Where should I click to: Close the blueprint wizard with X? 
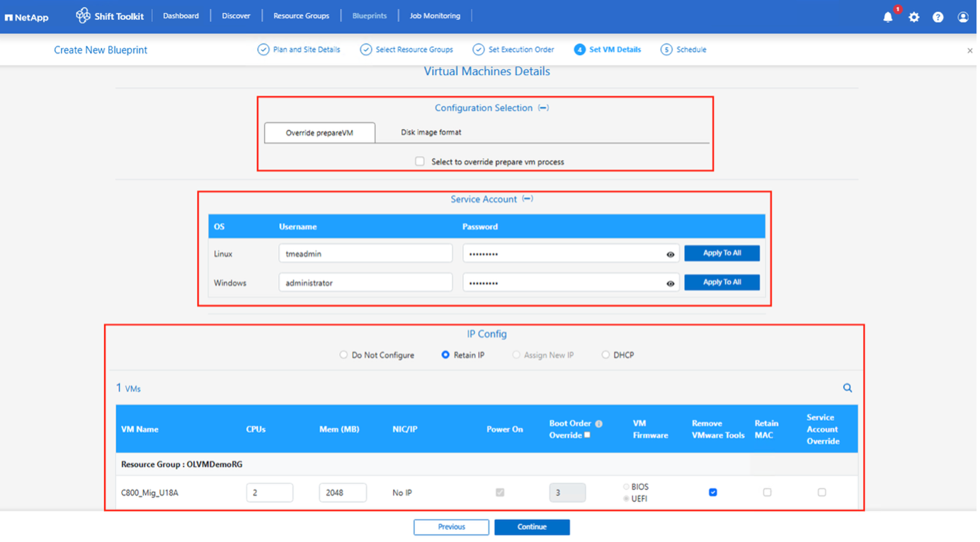(x=969, y=51)
